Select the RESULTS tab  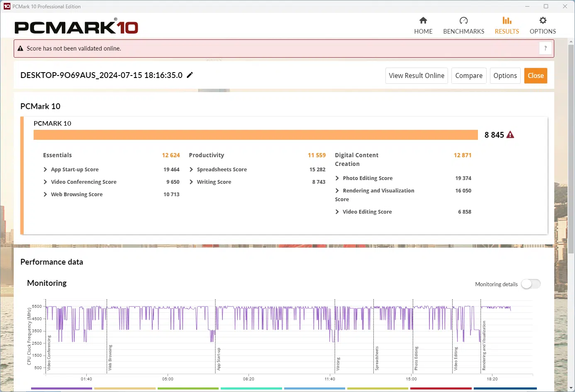coord(507,26)
